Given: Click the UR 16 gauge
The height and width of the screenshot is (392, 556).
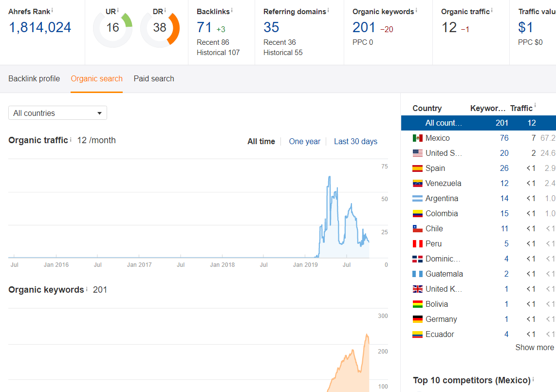Looking at the screenshot, I should coord(113,28).
